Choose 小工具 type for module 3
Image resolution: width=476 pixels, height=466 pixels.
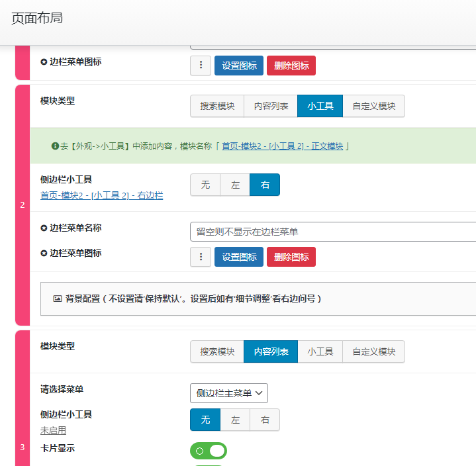320,351
